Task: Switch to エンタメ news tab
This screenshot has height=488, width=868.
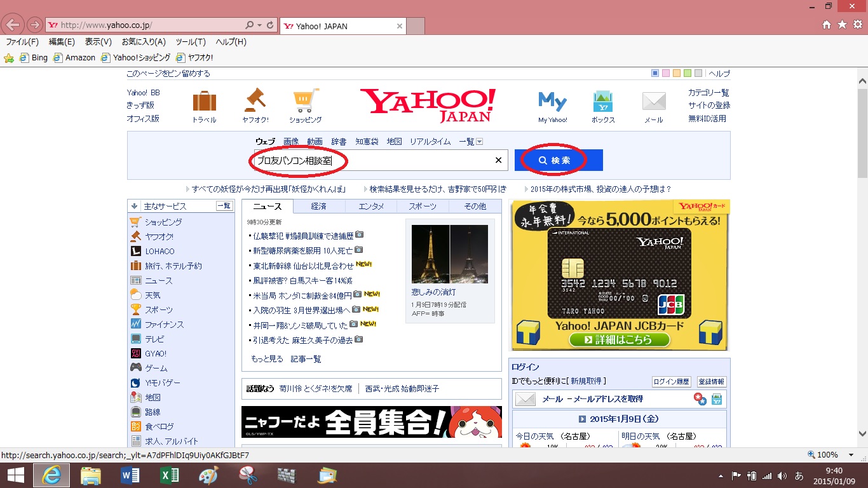Action: point(371,206)
